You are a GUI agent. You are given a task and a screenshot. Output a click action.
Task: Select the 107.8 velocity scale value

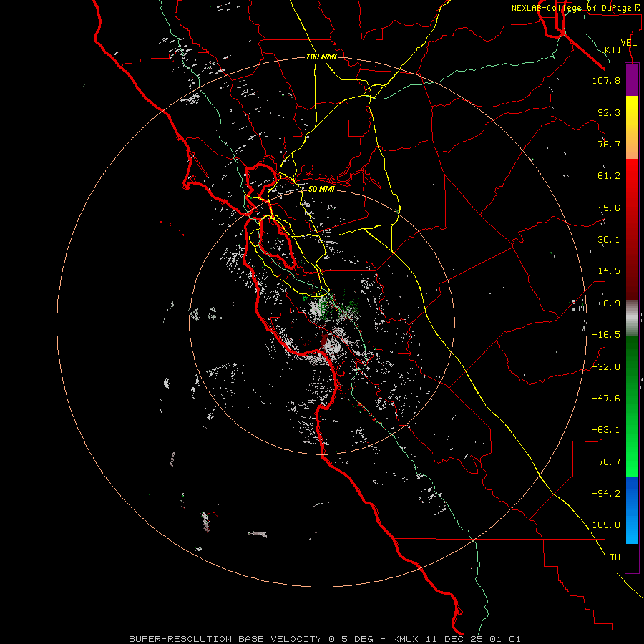[x=606, y=80]
